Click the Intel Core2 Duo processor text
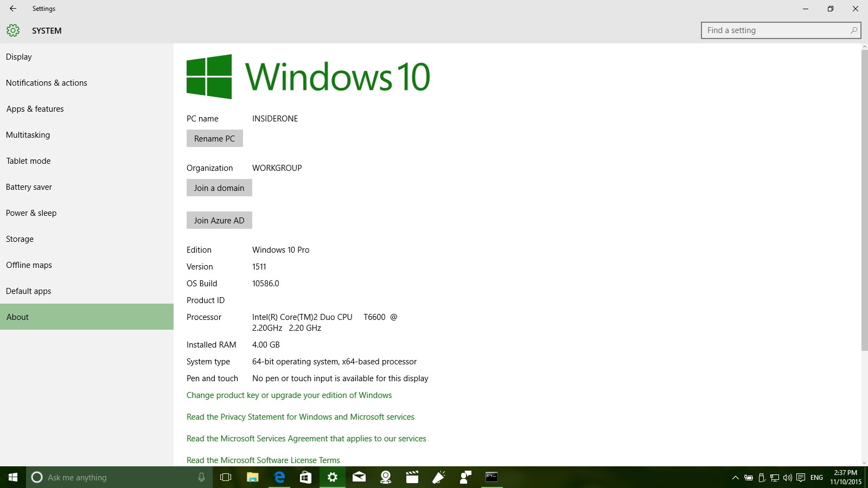 pos(325,323)
